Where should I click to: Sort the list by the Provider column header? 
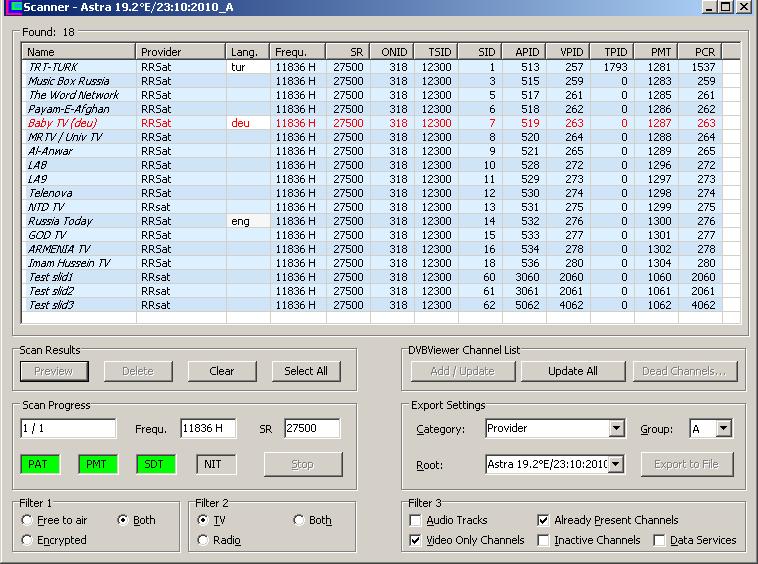pos(181,51)
